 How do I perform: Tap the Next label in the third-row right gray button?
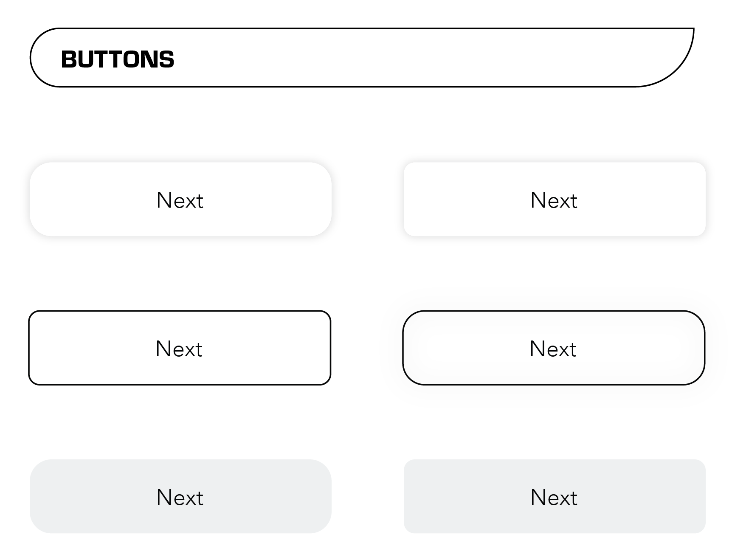[x=554, y=497]
